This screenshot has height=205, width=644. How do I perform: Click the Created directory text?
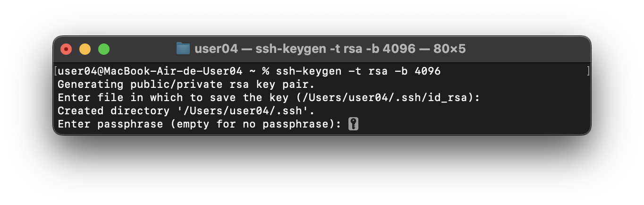tap(114, 111)
